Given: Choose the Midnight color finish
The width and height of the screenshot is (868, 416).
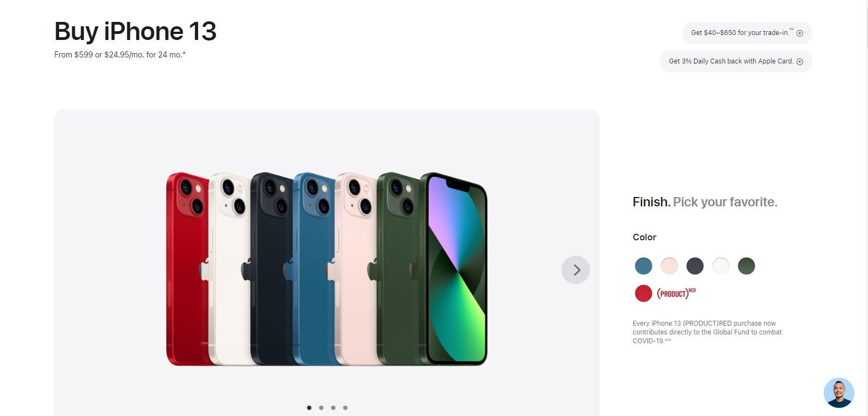Looking at the screenshot, I should pos(695,266).
